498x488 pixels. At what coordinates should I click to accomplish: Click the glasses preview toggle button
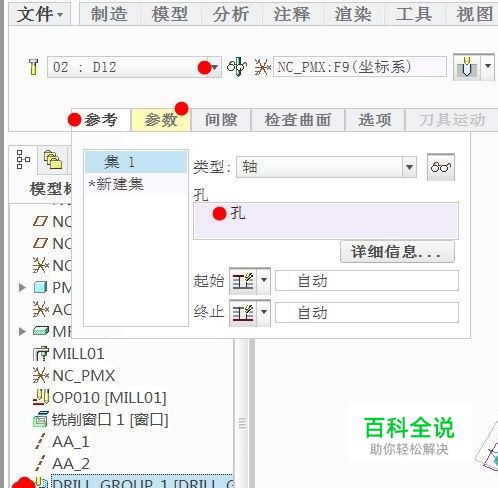(x=441, y=167)
